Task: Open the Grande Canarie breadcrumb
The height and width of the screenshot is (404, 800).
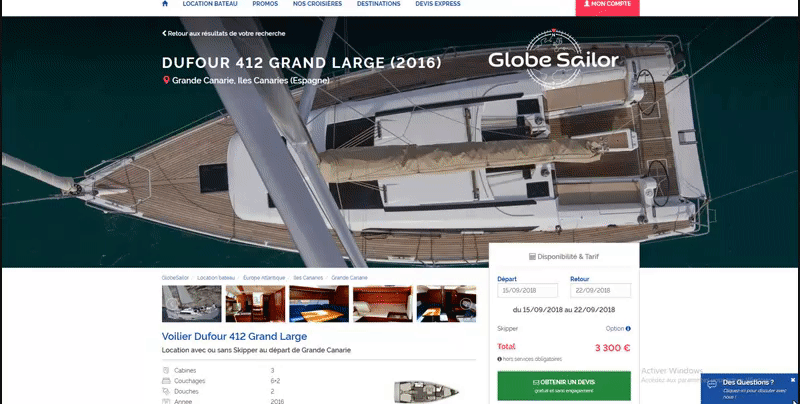Action: 349,278
